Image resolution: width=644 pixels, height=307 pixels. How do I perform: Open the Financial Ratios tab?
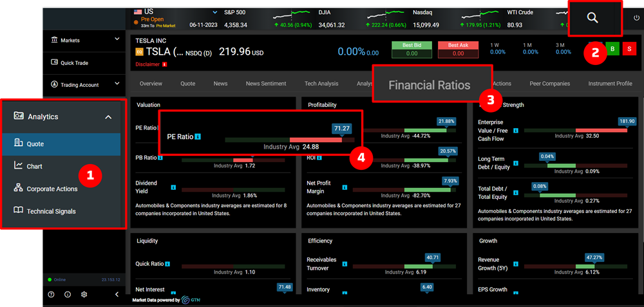pyautogui.click(x=429, y=85)
